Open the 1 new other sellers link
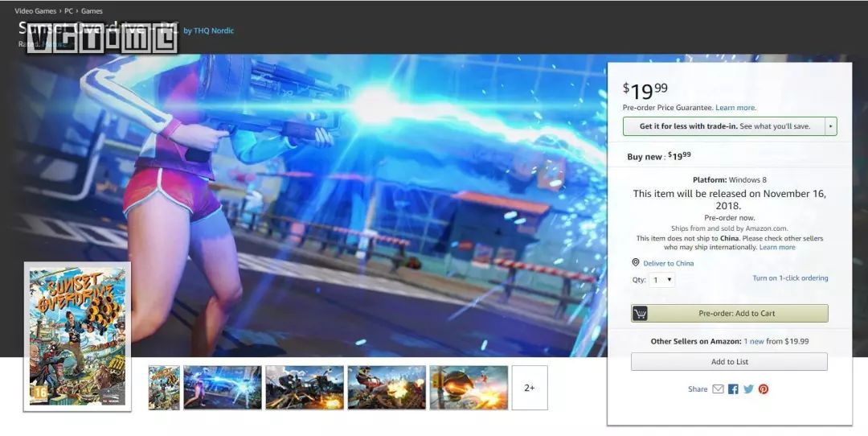 click(754, 341)
